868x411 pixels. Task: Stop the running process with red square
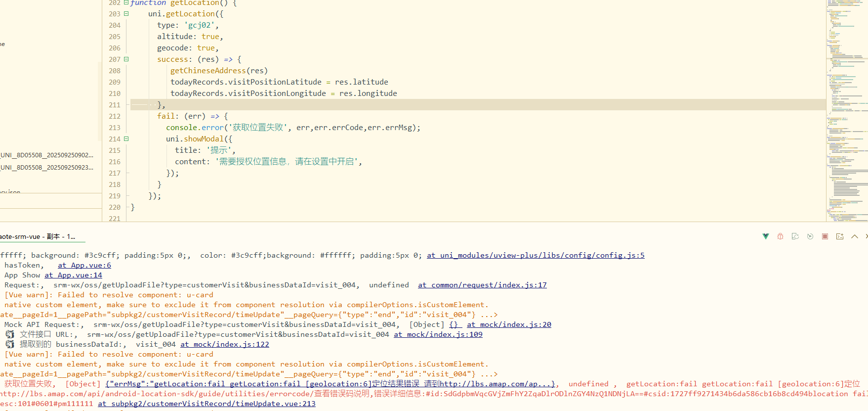(x=825, y=236)
